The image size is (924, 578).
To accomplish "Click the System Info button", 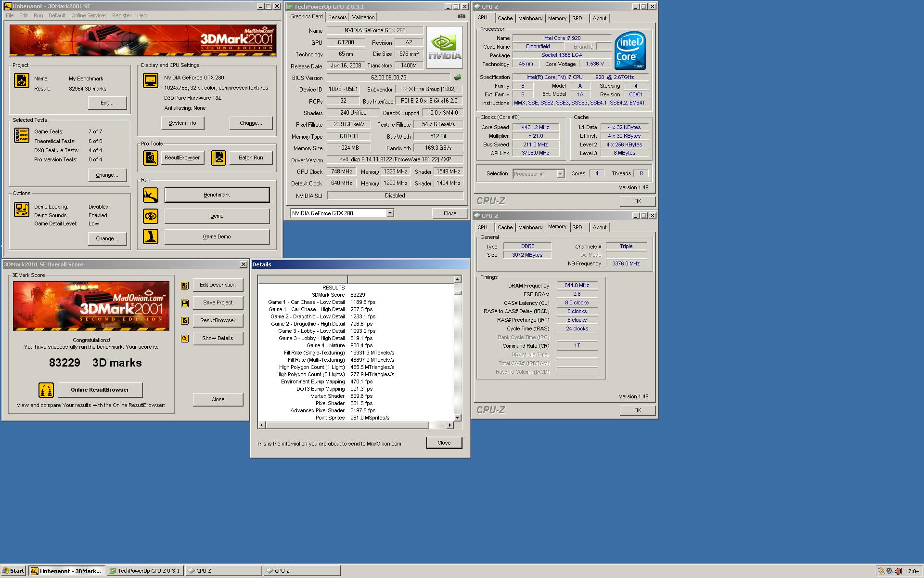I will [x=182, y=123].
